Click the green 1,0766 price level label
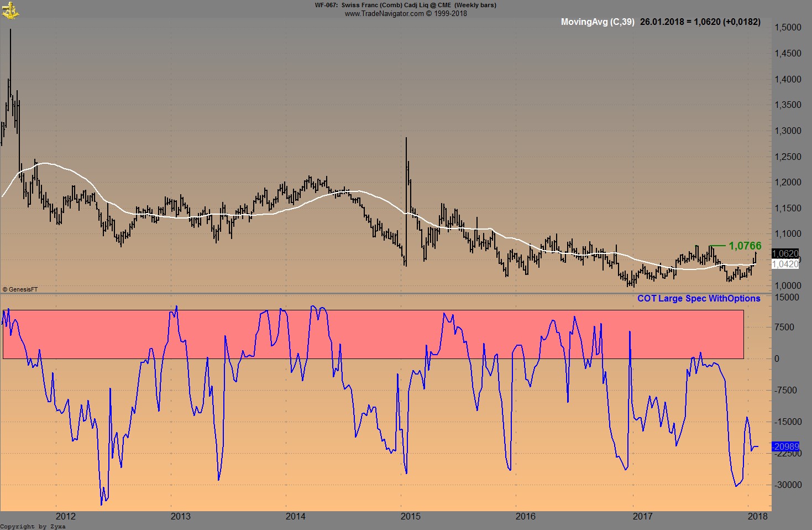Image resolution: width=812 pixels, height=530 pixels. [745, 246]
